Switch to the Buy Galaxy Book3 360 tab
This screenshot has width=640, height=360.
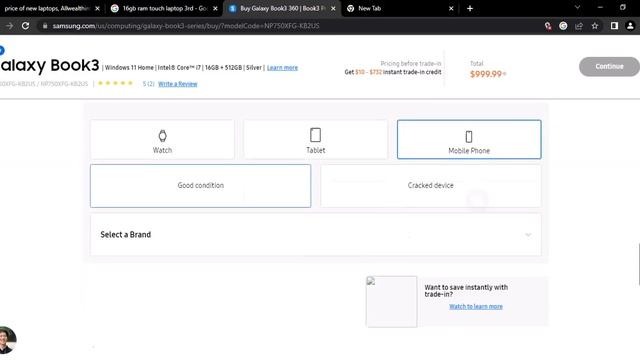coord(282,8)
